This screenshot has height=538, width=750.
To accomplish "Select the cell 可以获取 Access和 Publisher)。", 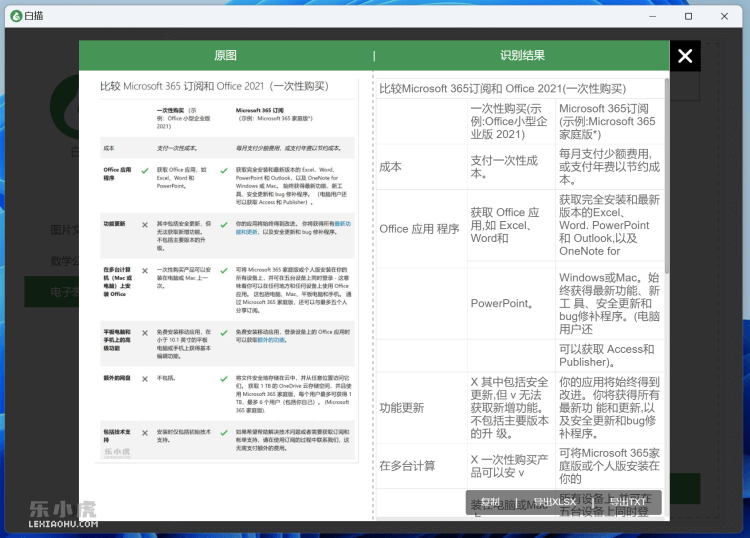I will (610, 355).
